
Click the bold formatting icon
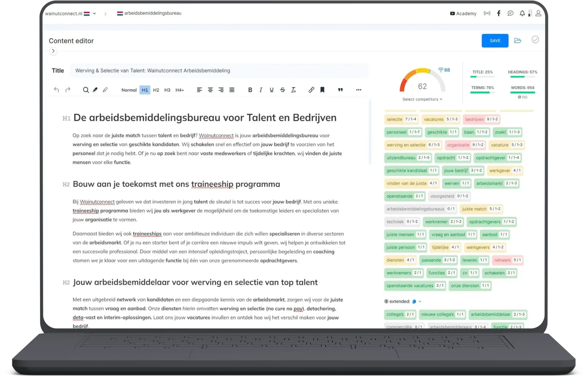click(x=249, y=90)
